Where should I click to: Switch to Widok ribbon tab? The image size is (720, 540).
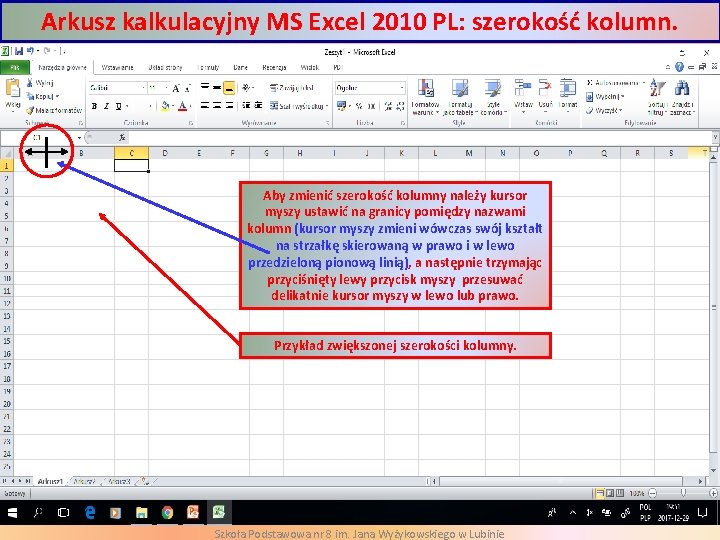(x=309, y=68)
